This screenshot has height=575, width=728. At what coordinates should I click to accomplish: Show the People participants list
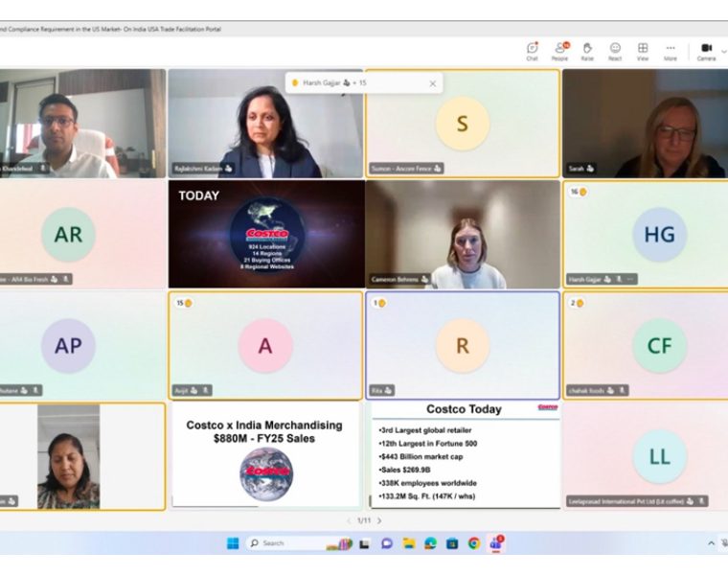[559, 50]
